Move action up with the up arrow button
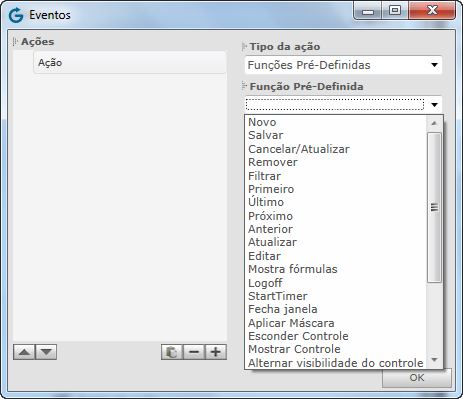 [x=24, y=352]
